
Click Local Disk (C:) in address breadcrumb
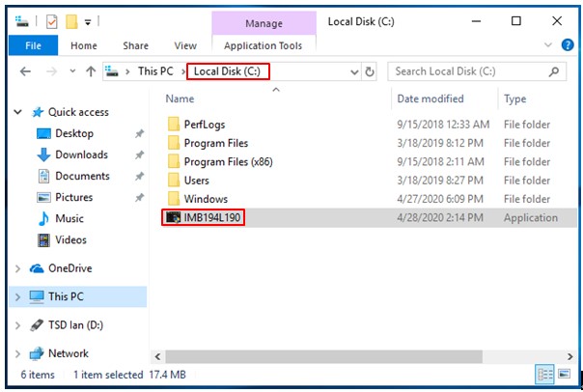click(x=228, y=71)
